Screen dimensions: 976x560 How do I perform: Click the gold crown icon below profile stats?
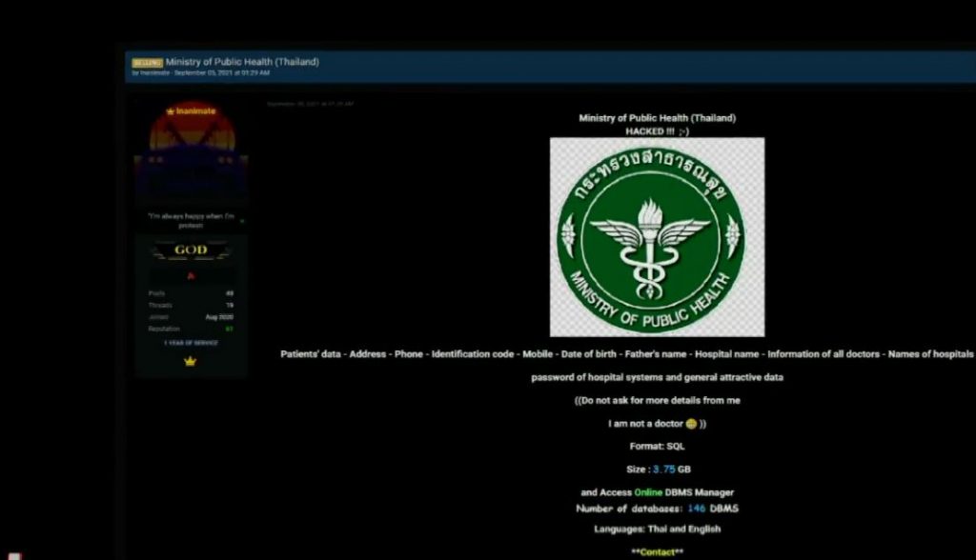(191, 362)
